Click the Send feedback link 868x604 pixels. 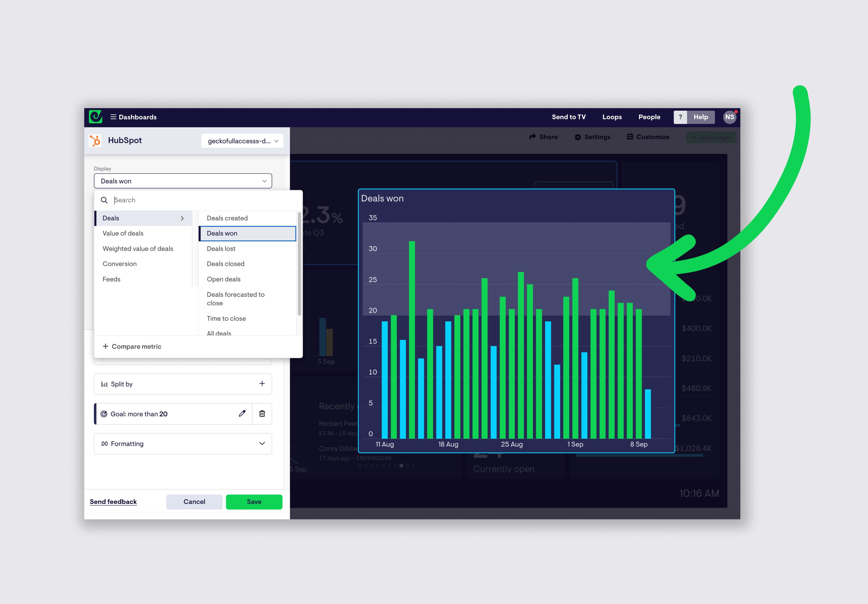pyautogui.click(x=113, y=501)
